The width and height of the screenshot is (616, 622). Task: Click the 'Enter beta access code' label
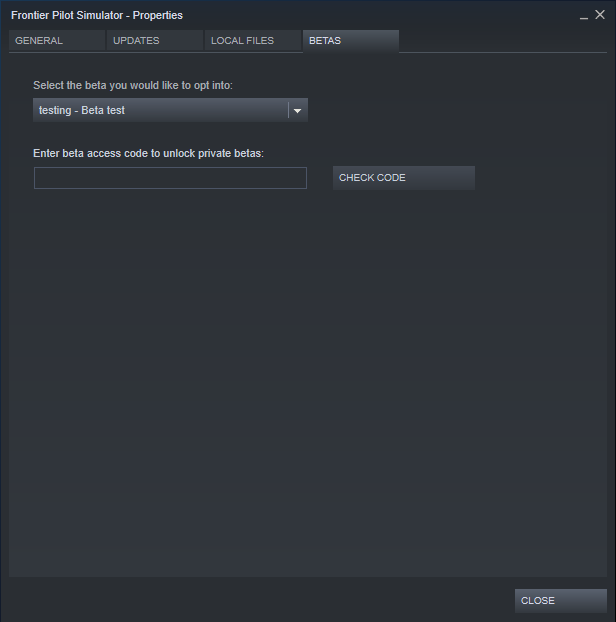[148, 154]
